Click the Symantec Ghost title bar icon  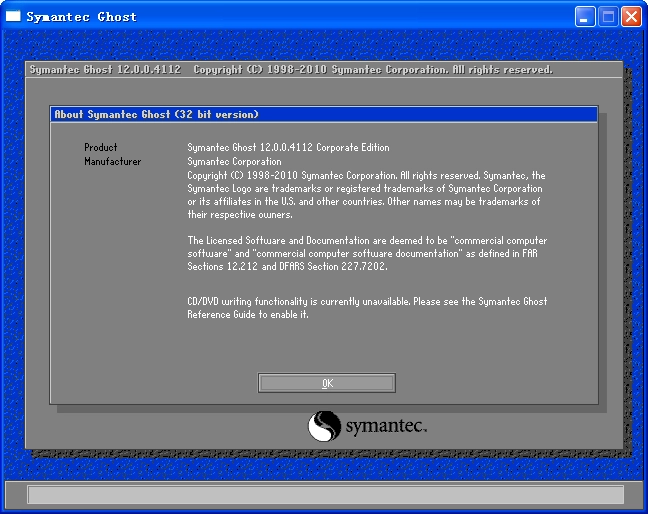13,16
